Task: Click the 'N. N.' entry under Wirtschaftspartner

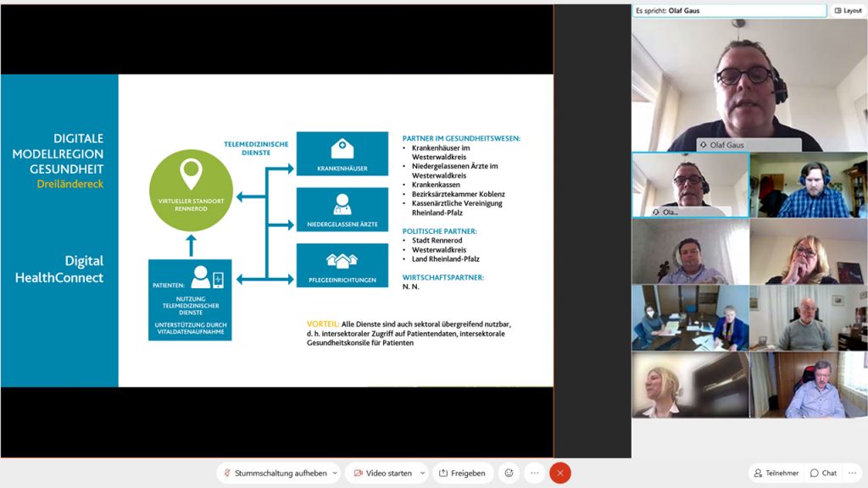Action: [x=411, y=286]
